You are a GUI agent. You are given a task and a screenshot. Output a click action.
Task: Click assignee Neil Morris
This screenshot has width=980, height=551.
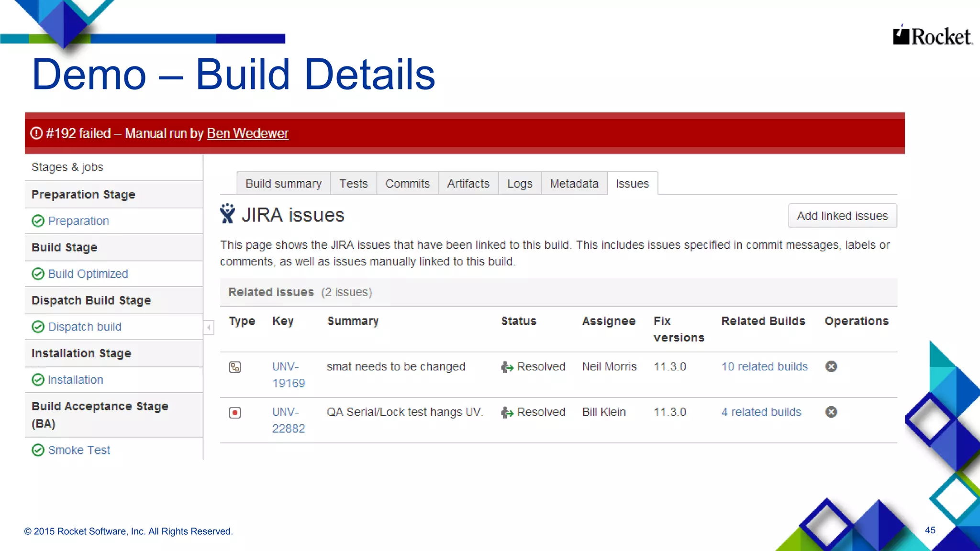pos(609,367)
